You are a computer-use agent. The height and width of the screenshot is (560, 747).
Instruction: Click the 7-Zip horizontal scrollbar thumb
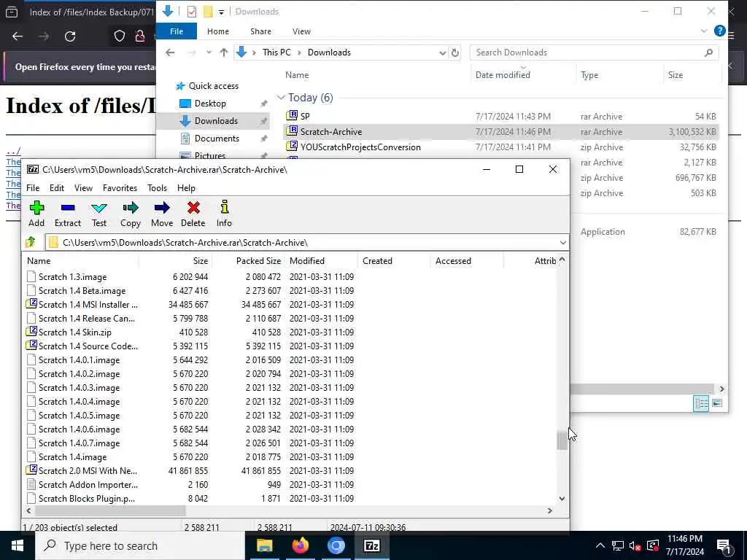pyautogui.click(x=109, y=510)
